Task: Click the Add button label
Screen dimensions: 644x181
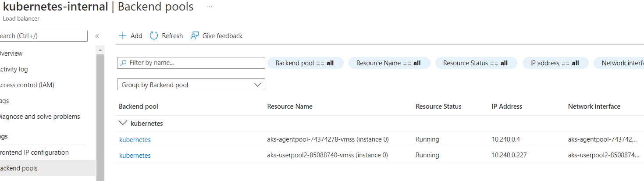Action: pos(136,36)
